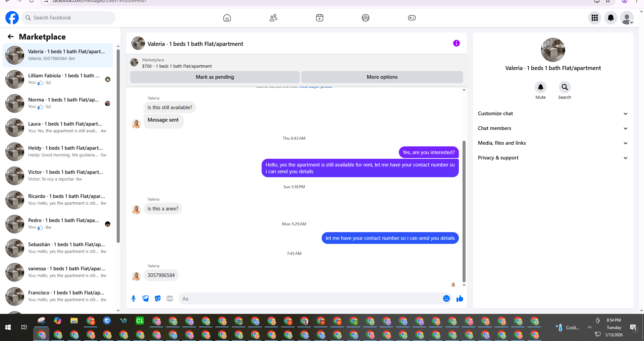
Task: Click the 3057986584 message bubble
Action: coord(161,275)
